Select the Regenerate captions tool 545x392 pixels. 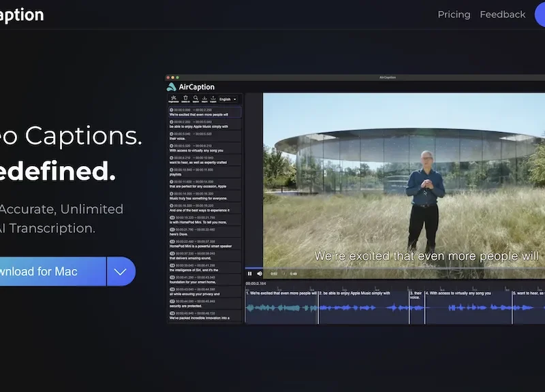pos(174,99)
